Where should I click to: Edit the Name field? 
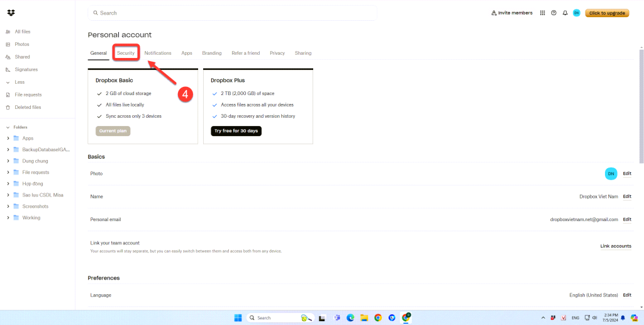[x=627, y=197]
